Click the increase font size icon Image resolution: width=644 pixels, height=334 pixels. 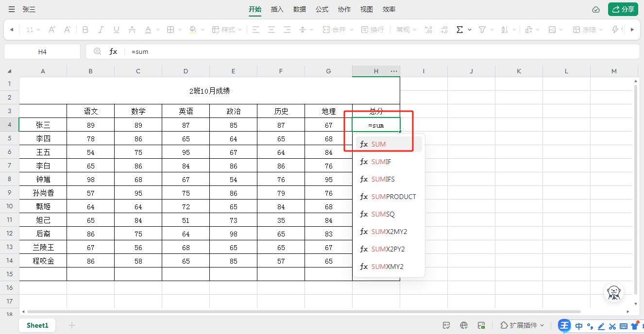[52, 30]
